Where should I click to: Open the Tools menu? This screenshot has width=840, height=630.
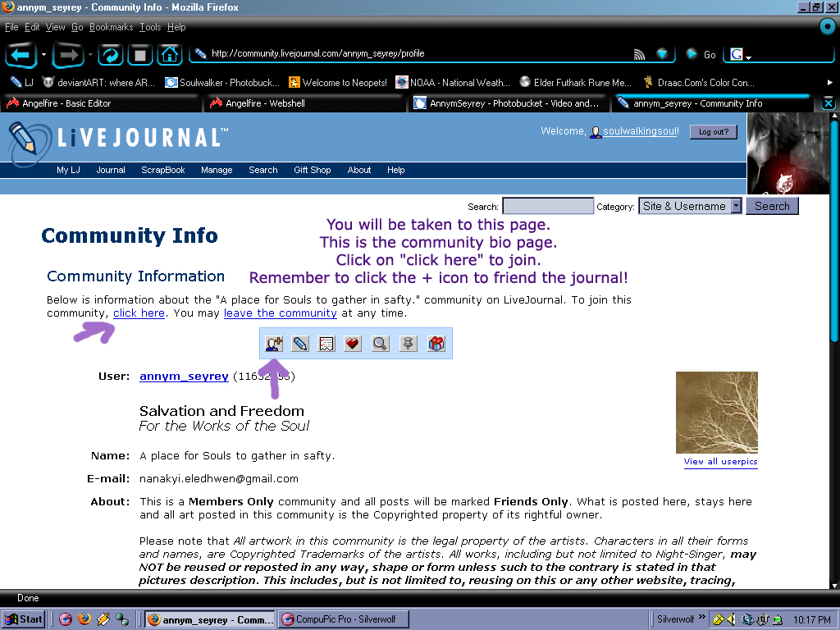click(x=150, y=27)
